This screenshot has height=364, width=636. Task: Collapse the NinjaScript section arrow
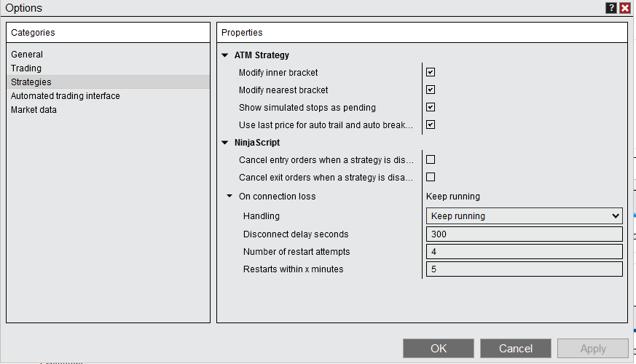[x=225, y=143]
